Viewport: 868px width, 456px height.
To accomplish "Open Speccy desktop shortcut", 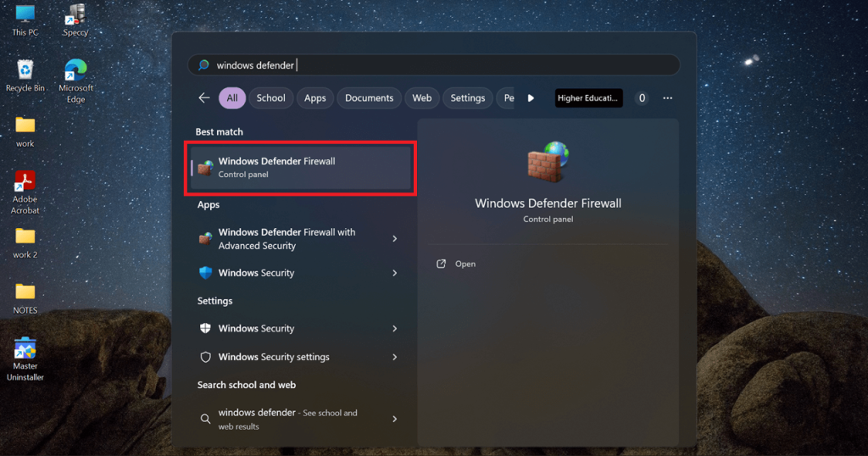I will click(x=75, y=19).
